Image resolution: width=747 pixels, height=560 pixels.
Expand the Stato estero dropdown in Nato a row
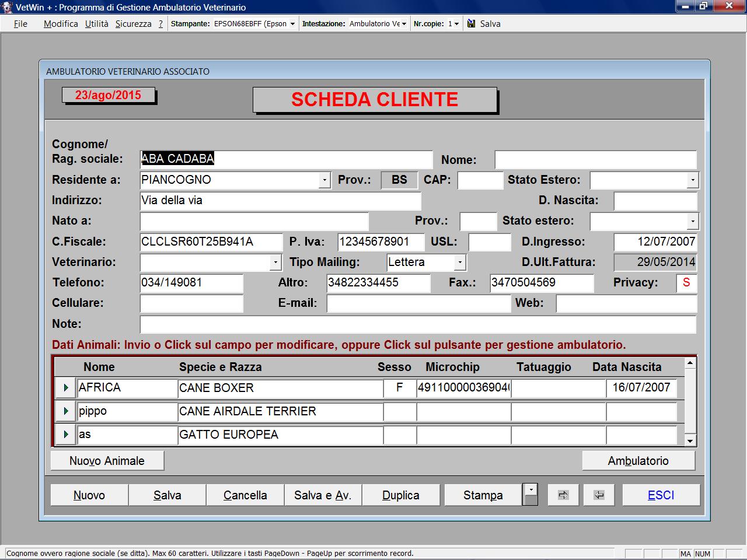click(x=692, y=221)
